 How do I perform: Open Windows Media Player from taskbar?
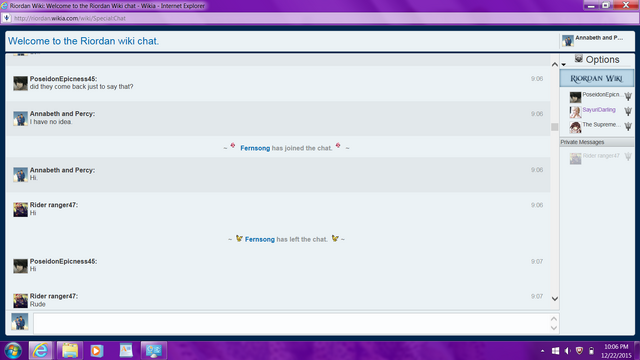coord(97,351)
